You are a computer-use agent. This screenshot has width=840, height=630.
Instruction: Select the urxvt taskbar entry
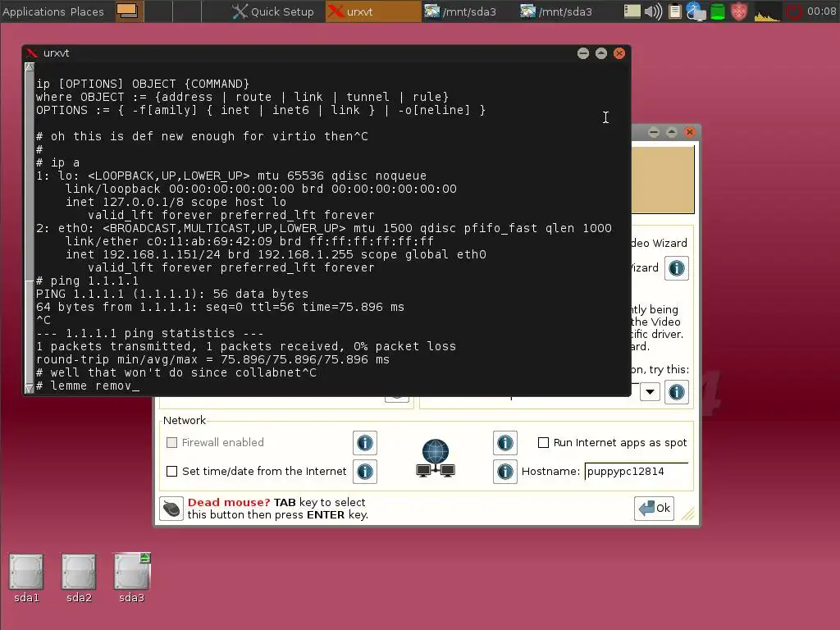click(x=373, y=11)
